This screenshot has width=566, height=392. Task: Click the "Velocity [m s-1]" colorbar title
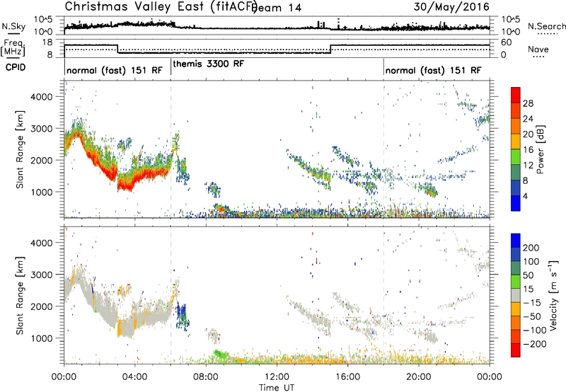(553, 295)
